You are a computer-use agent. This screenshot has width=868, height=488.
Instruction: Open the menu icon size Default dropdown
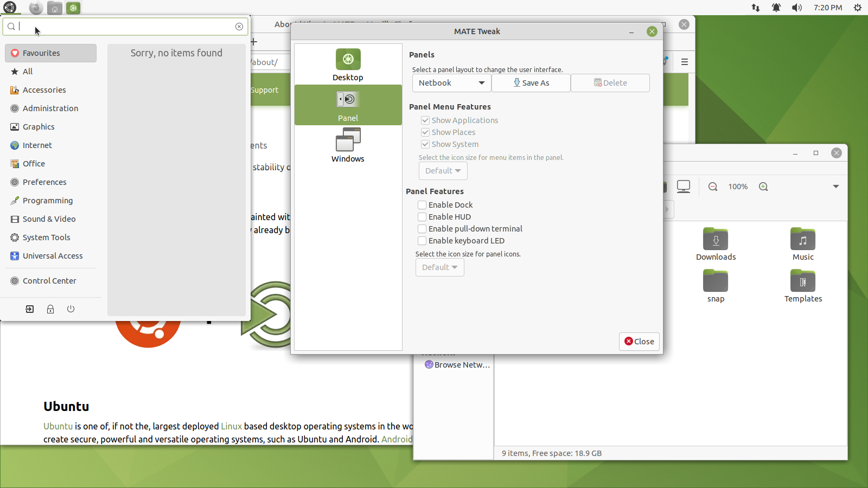click(443, 171)
